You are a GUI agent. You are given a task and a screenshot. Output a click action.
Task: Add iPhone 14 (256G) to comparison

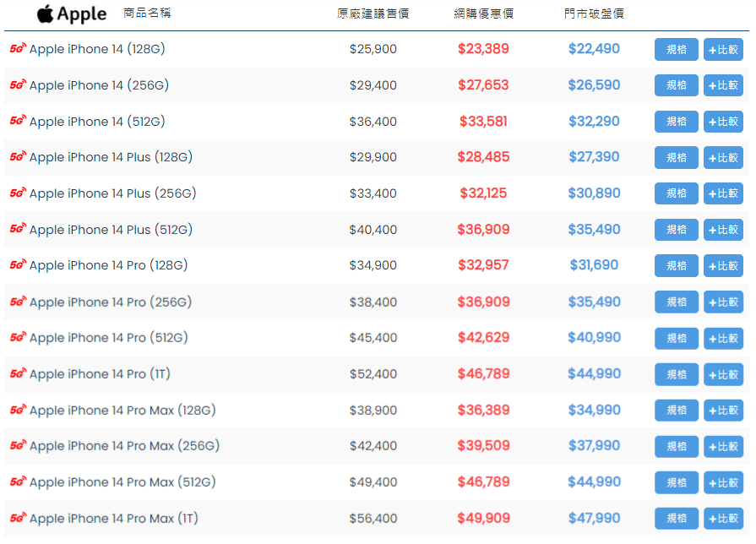coord(723,85)
